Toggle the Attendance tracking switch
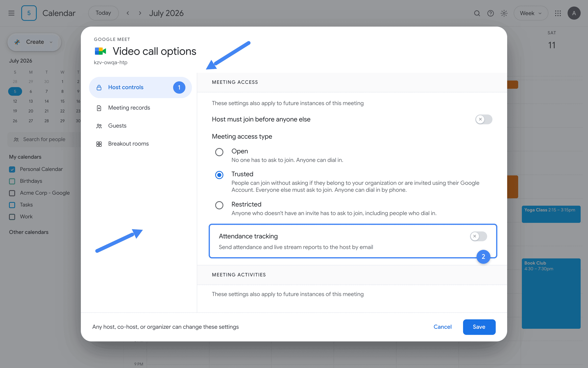 [478, 236]
